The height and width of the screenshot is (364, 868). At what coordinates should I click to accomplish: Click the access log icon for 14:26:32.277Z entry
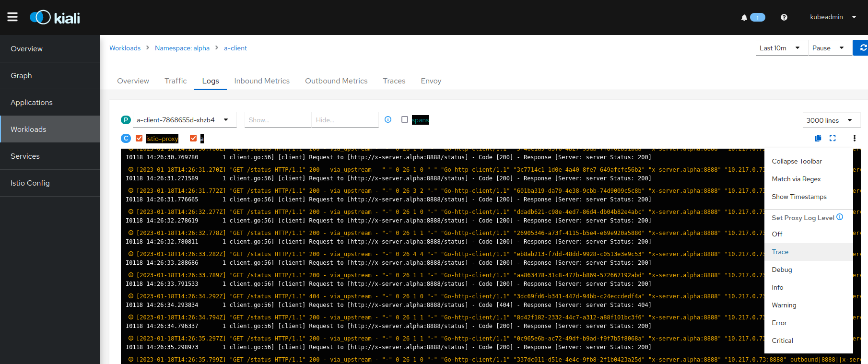point(130,211)
